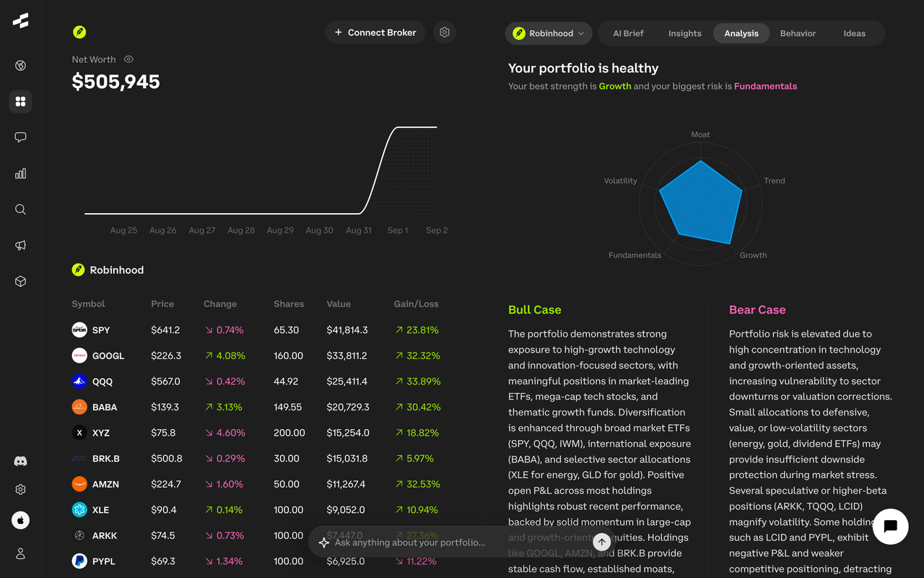Open the Discord icon link
924x578 pixels.
20,461
